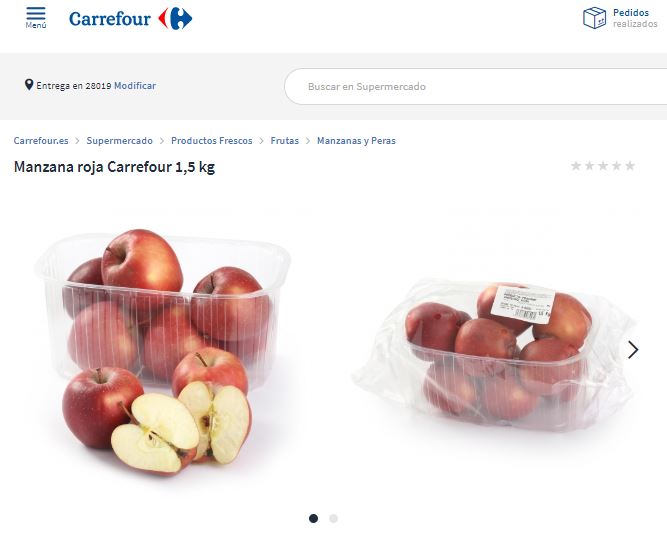The image size is (667, 559).
Task: Select the second carousel dot
Action: [334, 518]
